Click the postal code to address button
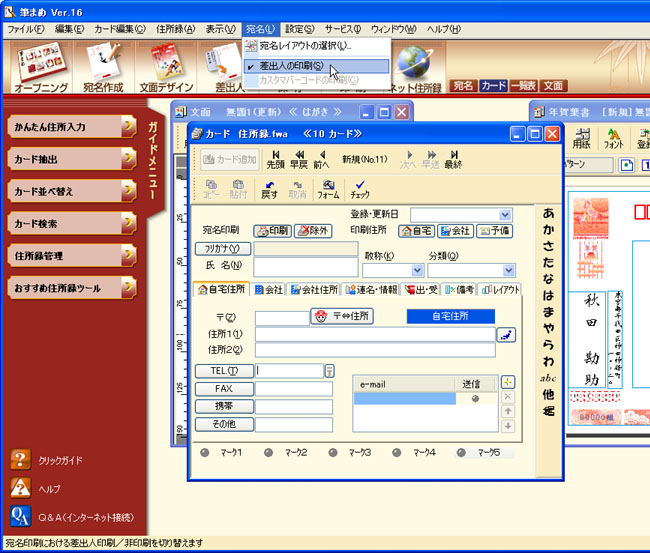This screenshot has height=553, width=650. (x=341, y=316)
